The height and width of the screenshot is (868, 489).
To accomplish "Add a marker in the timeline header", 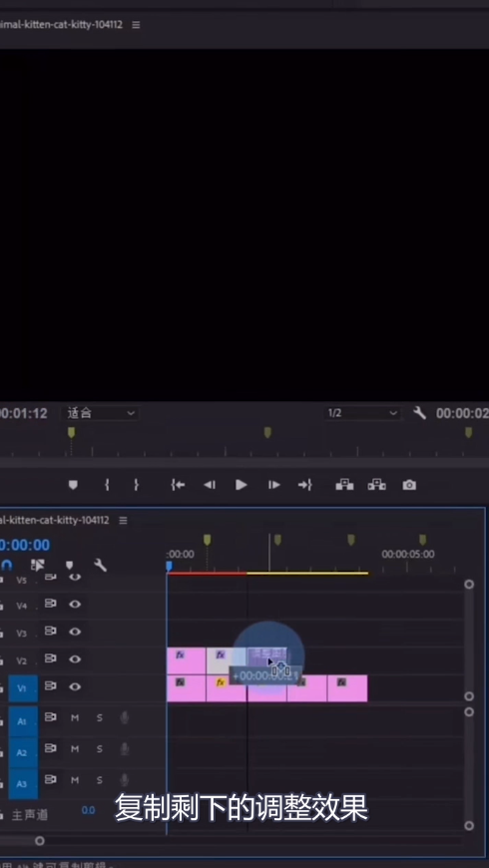I will [x=69, y=565].
